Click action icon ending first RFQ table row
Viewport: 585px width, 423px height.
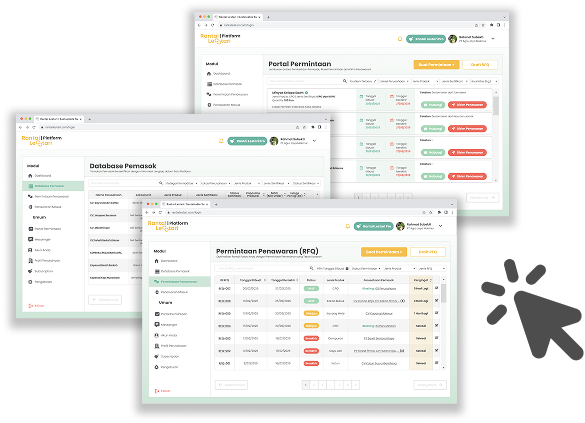[x=437, y=288]
